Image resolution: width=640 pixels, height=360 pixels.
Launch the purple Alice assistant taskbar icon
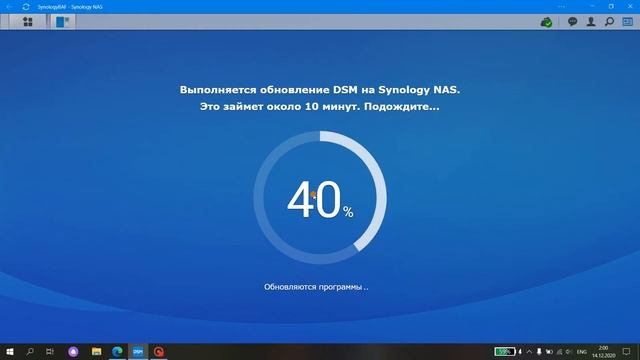tap(73, 351)
